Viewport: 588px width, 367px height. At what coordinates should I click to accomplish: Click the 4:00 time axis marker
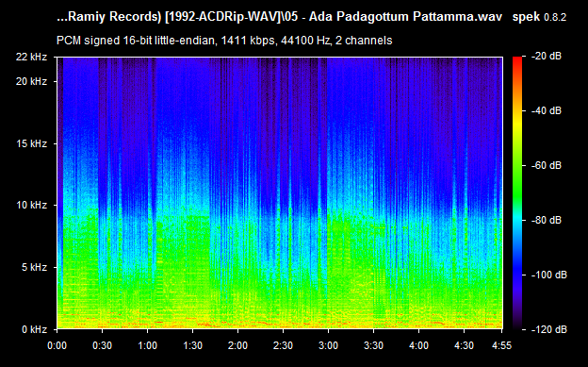(419, 345)
